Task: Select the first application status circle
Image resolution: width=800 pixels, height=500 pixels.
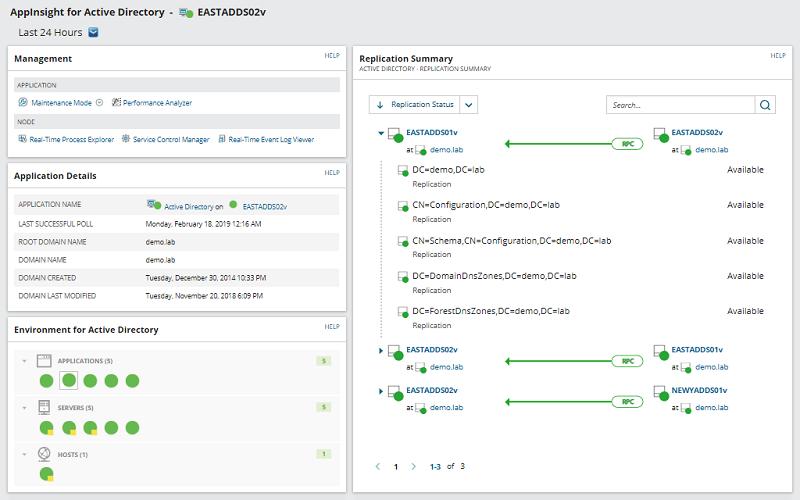Action: tap(46, 381)
